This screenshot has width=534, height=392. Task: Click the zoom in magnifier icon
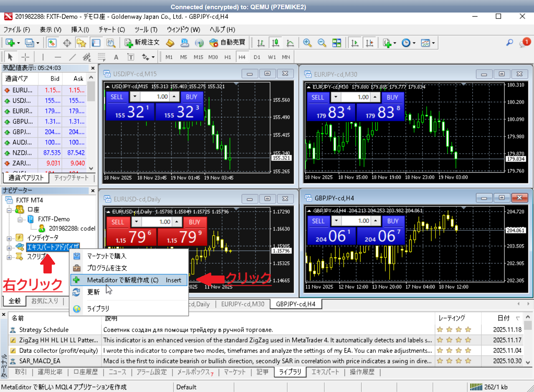307,43
